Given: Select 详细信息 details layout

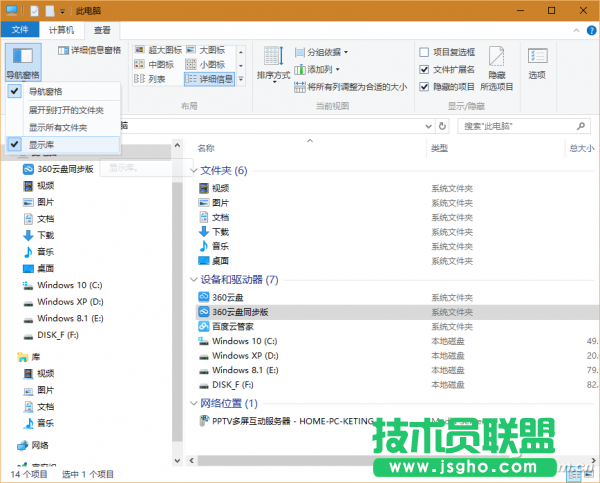Looking at the screenshot, I should tap(209, 79).
